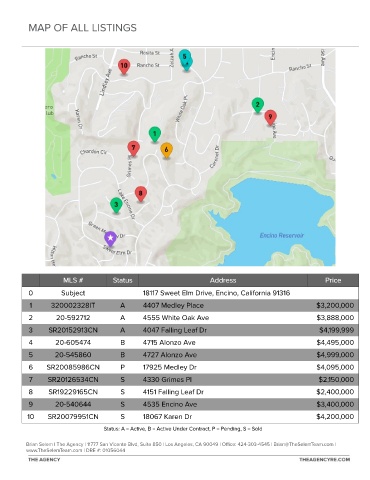
Task: Select the purple star subject pin
Action: 110,239
